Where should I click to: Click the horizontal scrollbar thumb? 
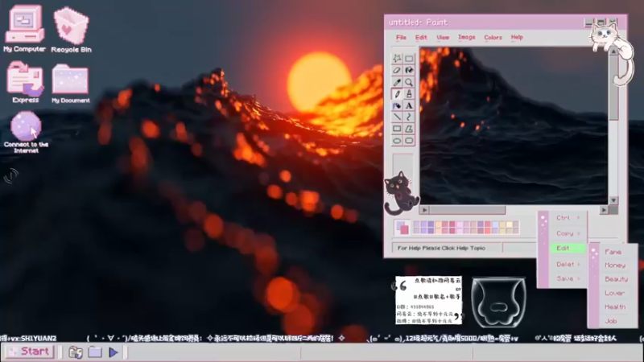[468, 210]
